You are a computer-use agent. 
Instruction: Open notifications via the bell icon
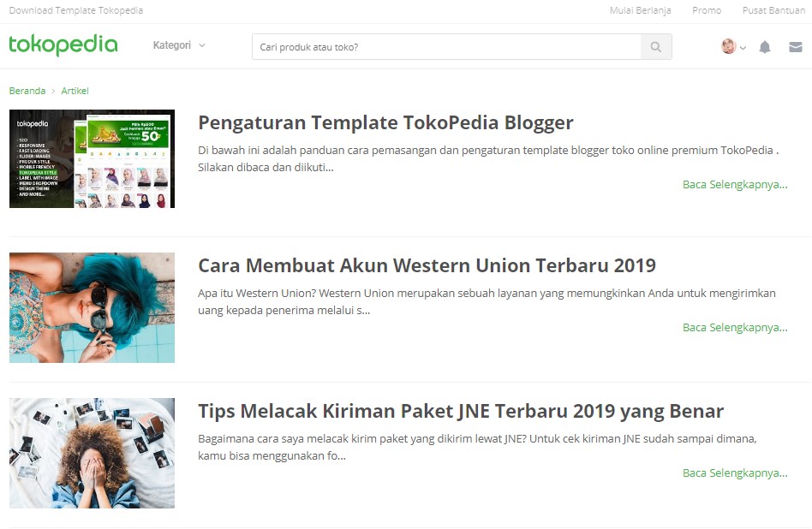coord(766,47)
